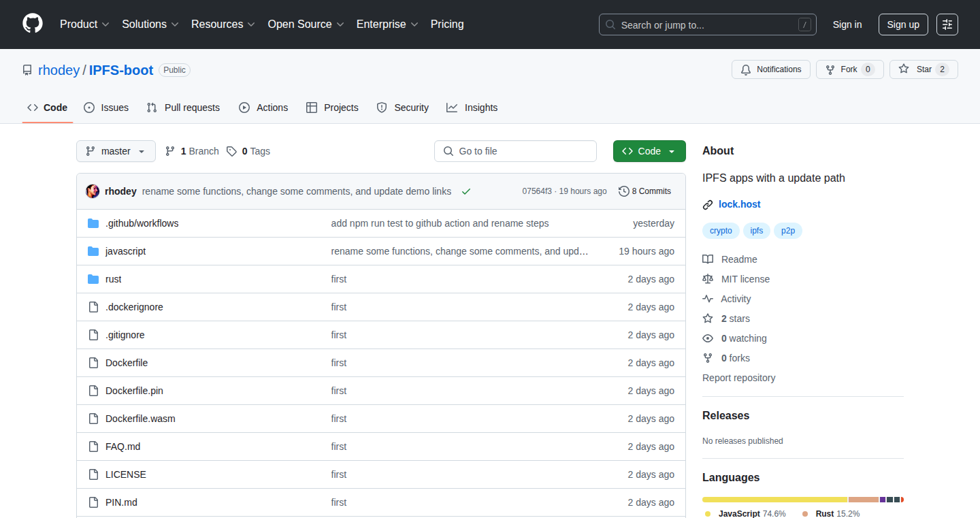Click the scale icon beside MIT license
980x518 pixels.
coord(708,279)
